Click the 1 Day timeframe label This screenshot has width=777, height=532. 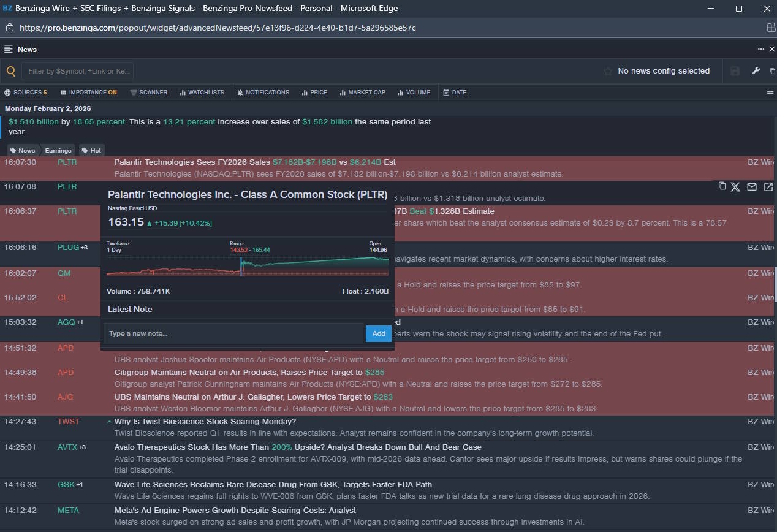[x=114, y=250]
